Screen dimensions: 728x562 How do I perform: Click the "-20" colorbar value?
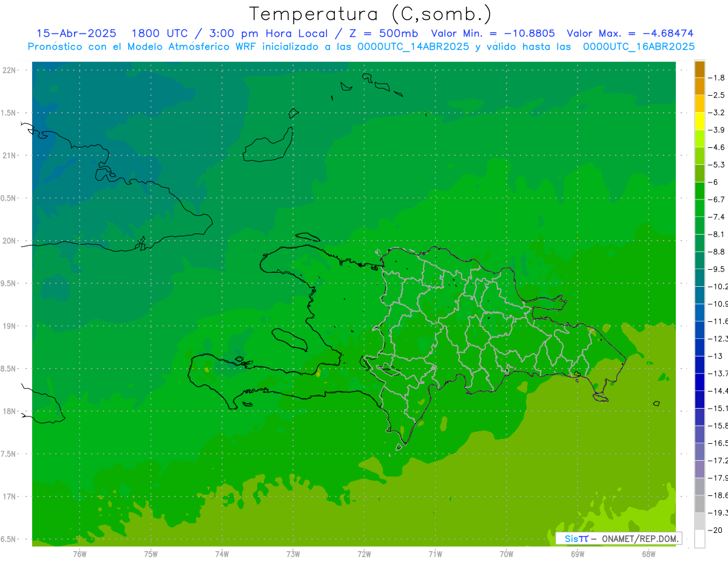pos(715,530)
